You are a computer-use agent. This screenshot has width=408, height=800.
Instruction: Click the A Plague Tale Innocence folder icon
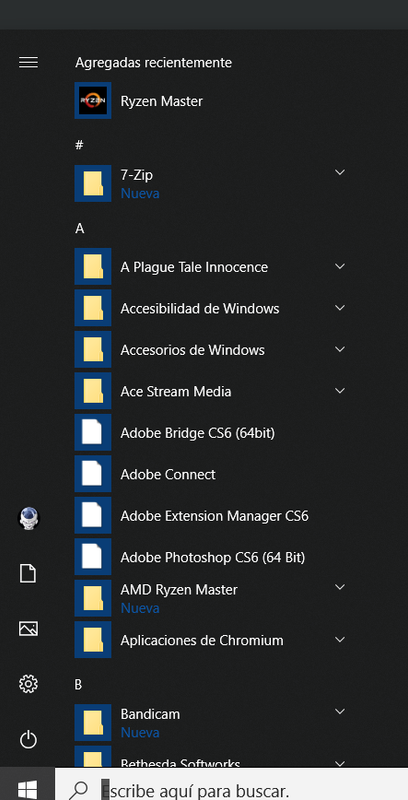click(x=93, y=266)
